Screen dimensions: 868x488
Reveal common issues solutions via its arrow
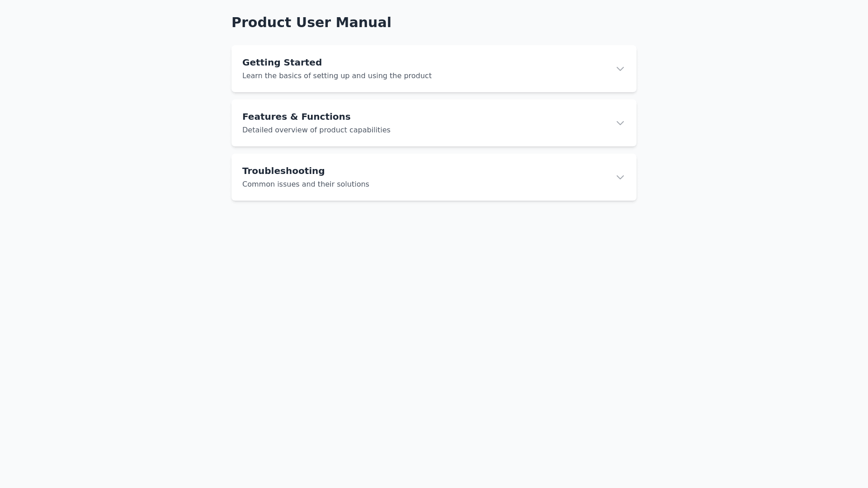[x=620, y=178]
